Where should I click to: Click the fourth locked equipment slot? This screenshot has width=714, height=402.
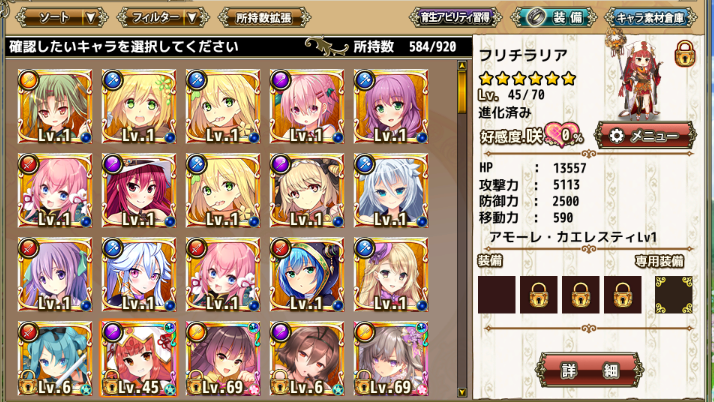click(x=622, y=295)
